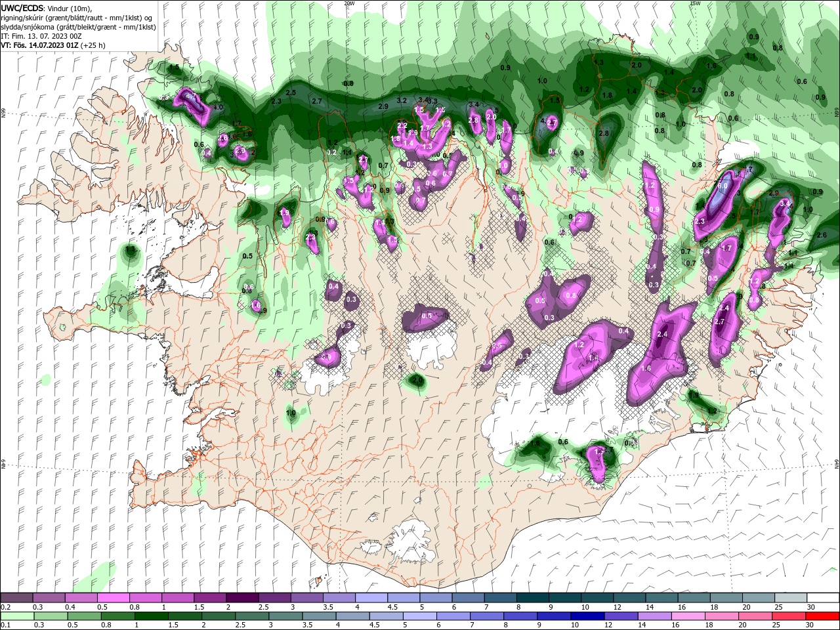The height and width of the screenshot is (630, 840).
Task: Click the rain legend swatch starting at 0.5
Action: [x=84, y=616]
